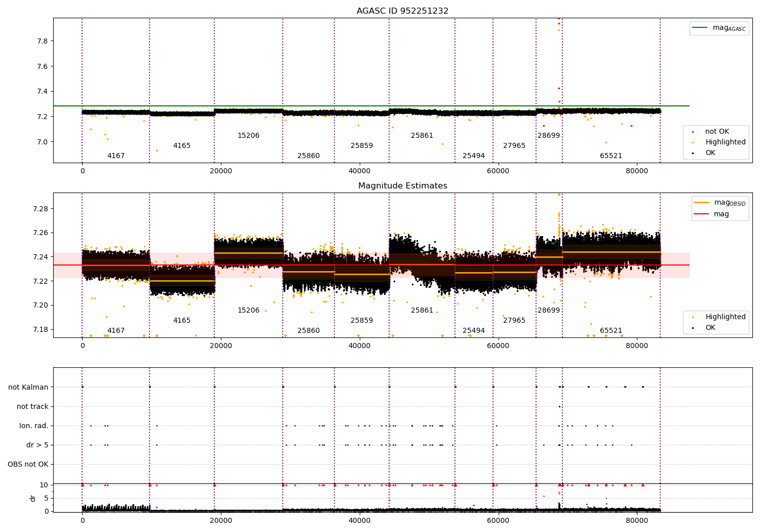Click the 40000 x-axis tick of Magnitude Estimates panel
This screenshot has height=532, width=760.
point(360,346)
